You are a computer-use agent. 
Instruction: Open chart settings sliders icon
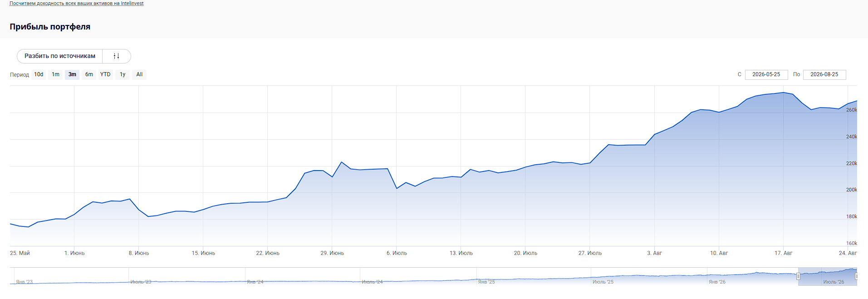pos(117,56)
